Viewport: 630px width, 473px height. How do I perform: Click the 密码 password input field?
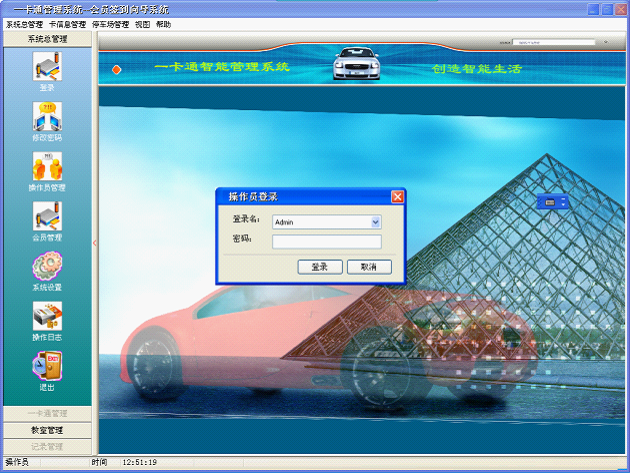coord(326,241)
